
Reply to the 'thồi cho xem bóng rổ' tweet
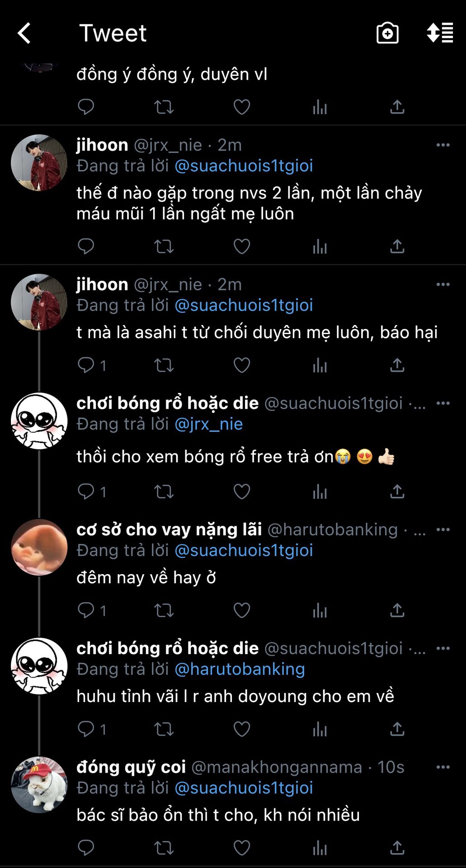(86, 491)
